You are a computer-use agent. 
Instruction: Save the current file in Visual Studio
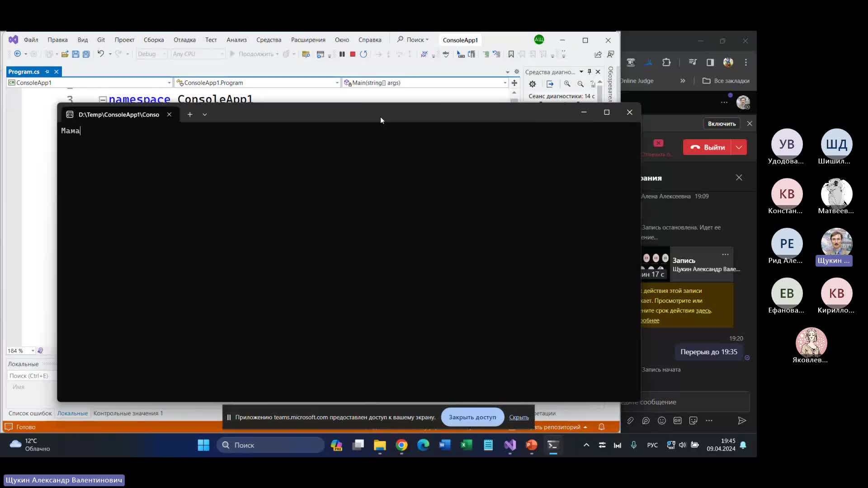[x=75, y=54]
